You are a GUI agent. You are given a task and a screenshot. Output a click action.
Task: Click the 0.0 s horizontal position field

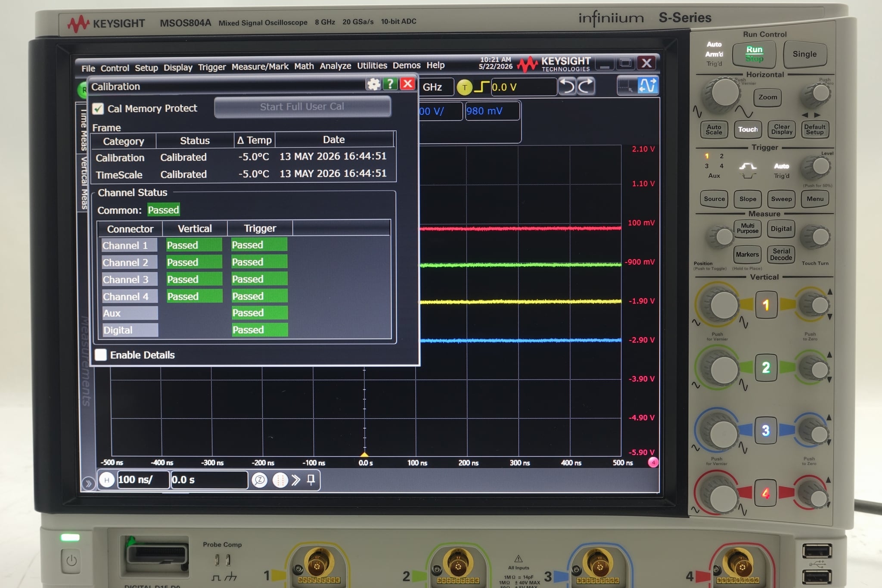[x=209, y=480]
